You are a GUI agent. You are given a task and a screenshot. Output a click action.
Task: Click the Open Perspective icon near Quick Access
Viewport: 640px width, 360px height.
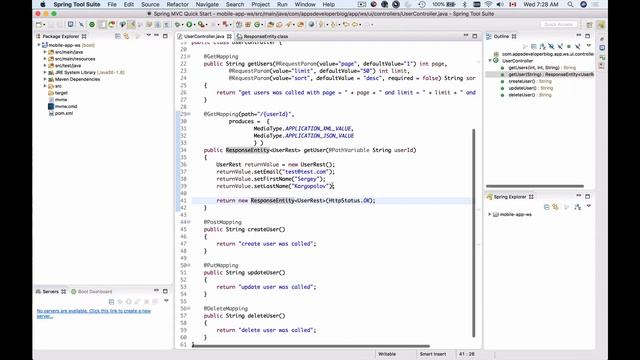pos(589,25)
